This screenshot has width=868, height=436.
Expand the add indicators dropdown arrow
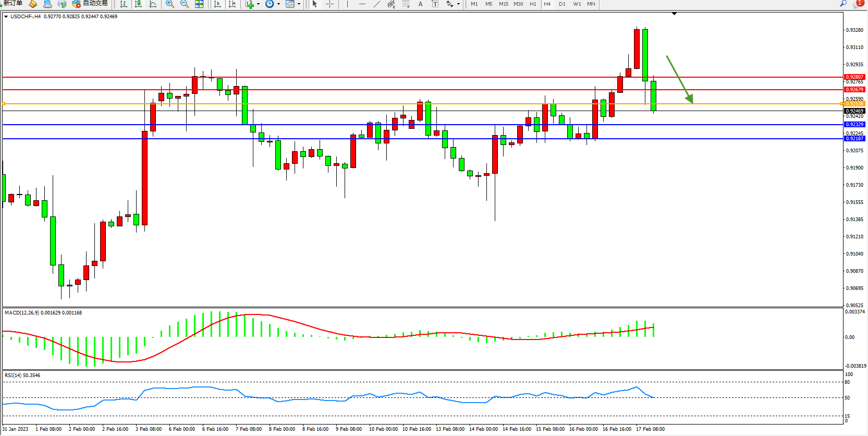[258, 4]
